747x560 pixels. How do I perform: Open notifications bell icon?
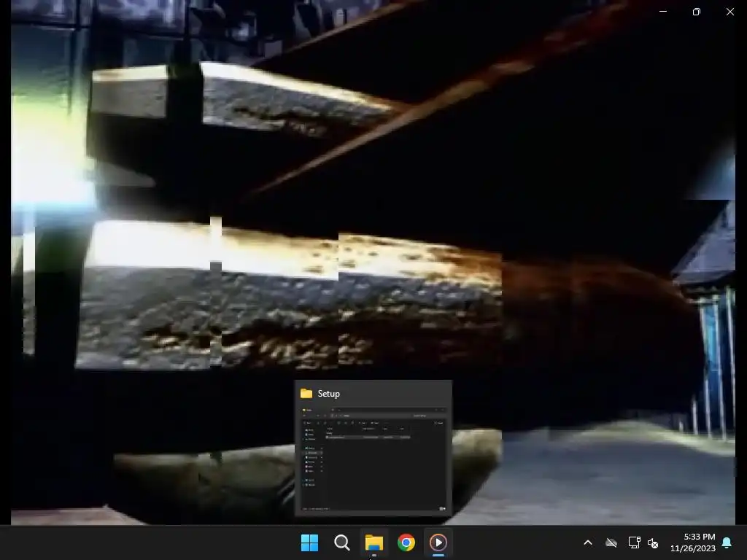(727, 542)
